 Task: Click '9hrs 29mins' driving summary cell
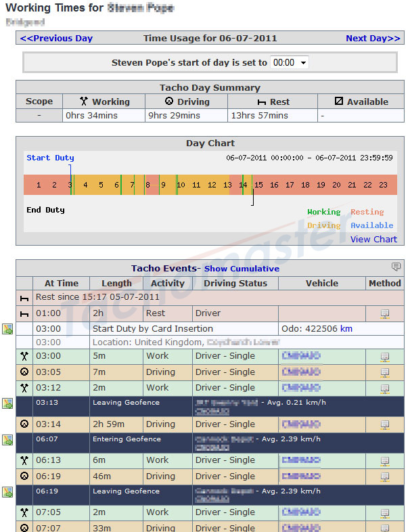click(x=186, y=115)
